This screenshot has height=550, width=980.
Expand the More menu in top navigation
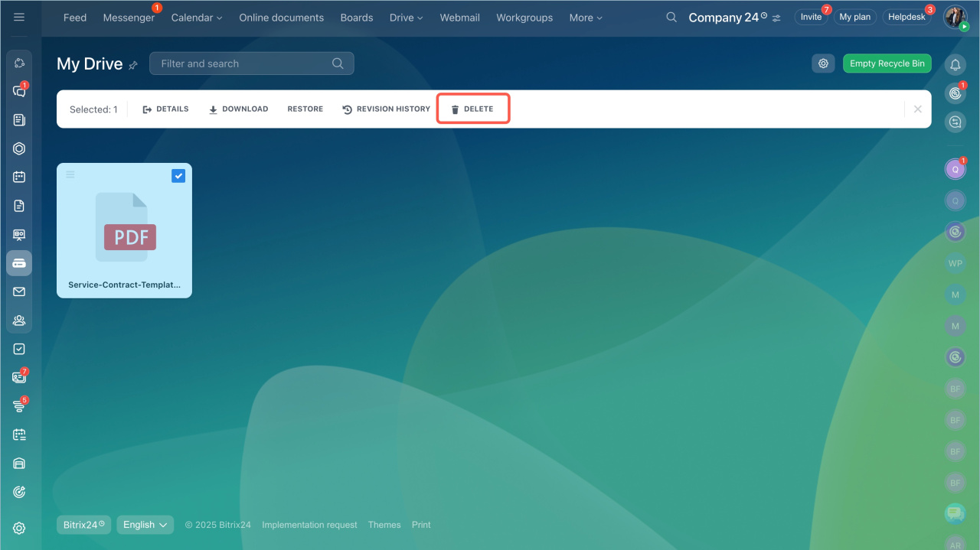(586, 18)
